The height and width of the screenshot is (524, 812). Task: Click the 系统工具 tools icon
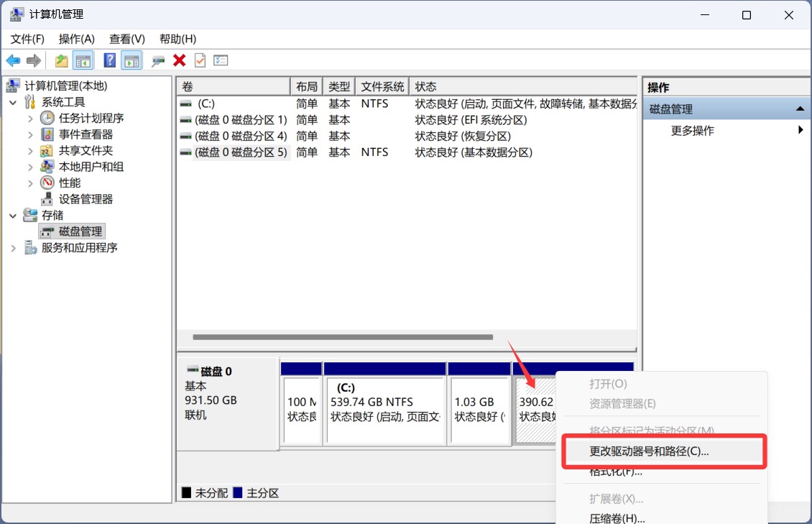(x=31, y=102)
